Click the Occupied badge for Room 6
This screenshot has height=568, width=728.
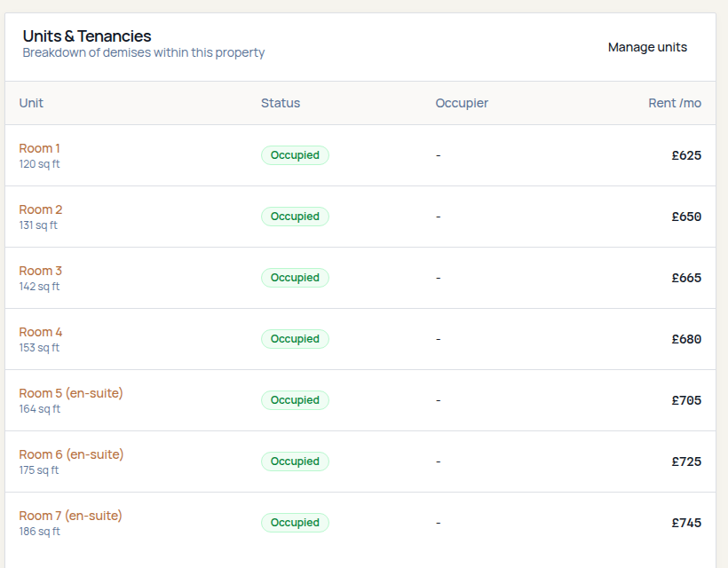pyautogui.click(x=295, y=461)
